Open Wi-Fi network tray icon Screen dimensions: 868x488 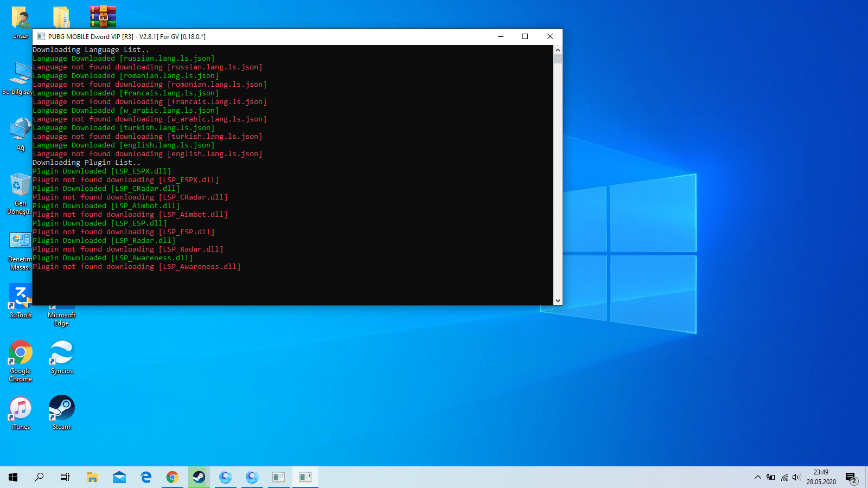point(784,477)
